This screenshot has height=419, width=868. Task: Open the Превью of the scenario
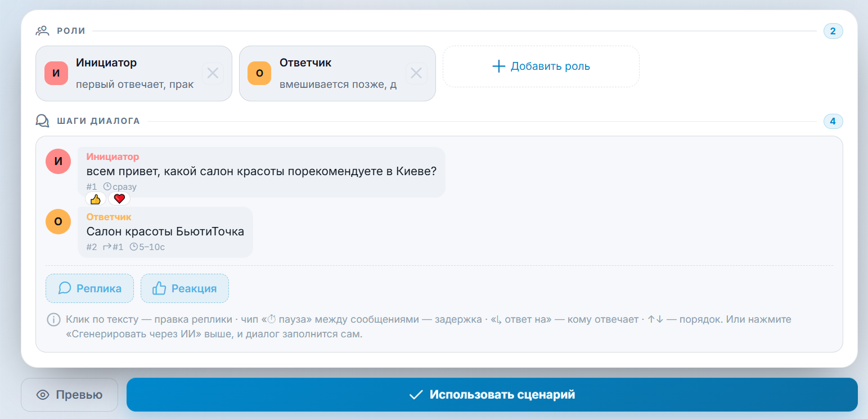[x=69, y=395]
